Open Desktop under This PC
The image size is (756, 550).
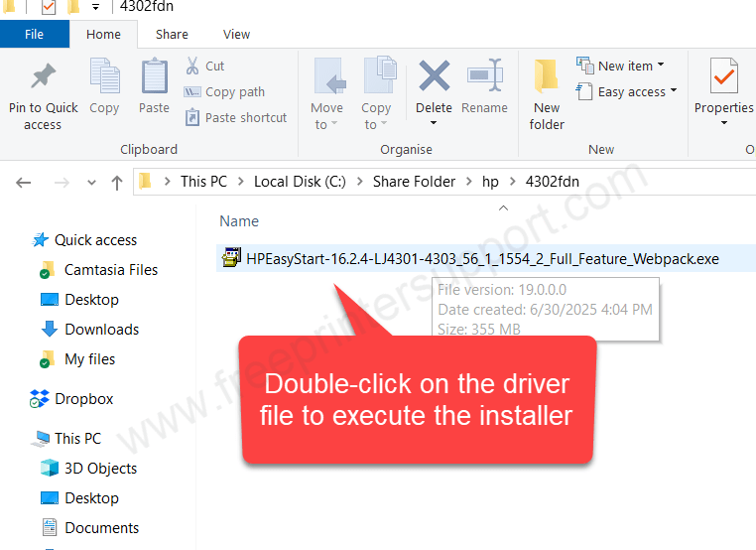91,498
